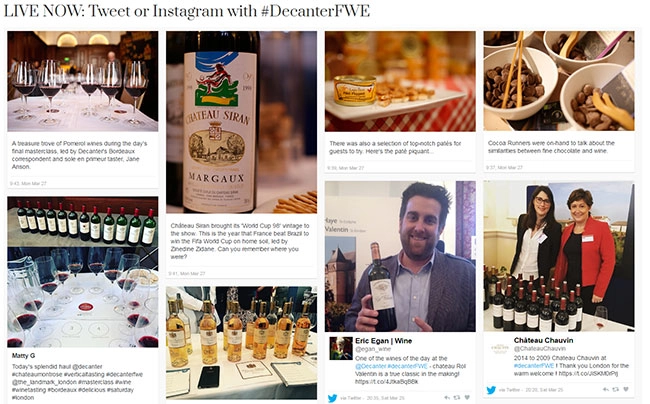The height and width of the screenshot is (404, 650).
Task: Open the Château Chauvin profile avatar
Action: pyautogui.click(x=497, y=347)
